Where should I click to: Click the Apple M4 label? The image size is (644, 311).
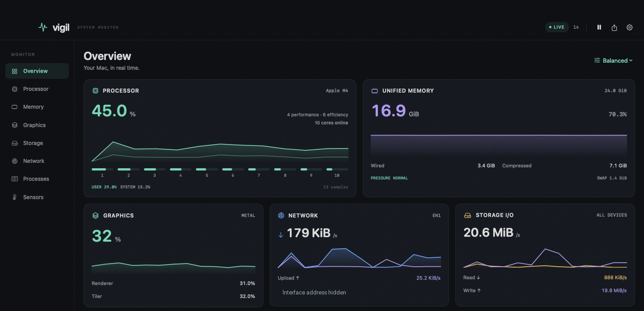pos(337,91)
